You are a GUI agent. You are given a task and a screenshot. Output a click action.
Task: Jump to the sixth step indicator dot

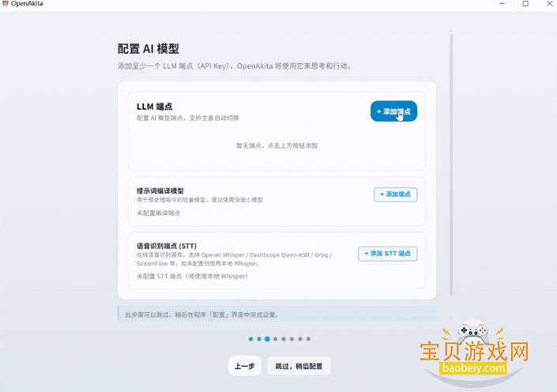coord(292,339)
